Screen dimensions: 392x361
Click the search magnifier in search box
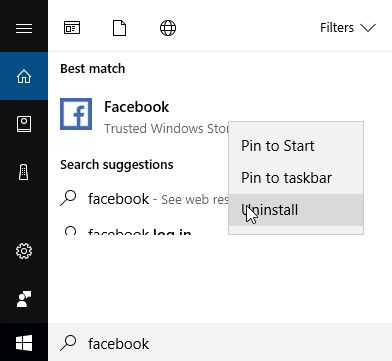click(x=68, y=343)
